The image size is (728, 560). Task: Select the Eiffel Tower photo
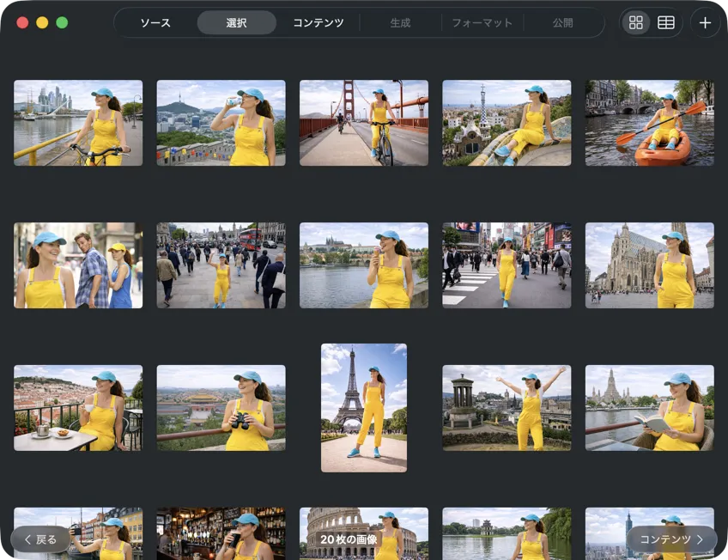coord(363,408)
